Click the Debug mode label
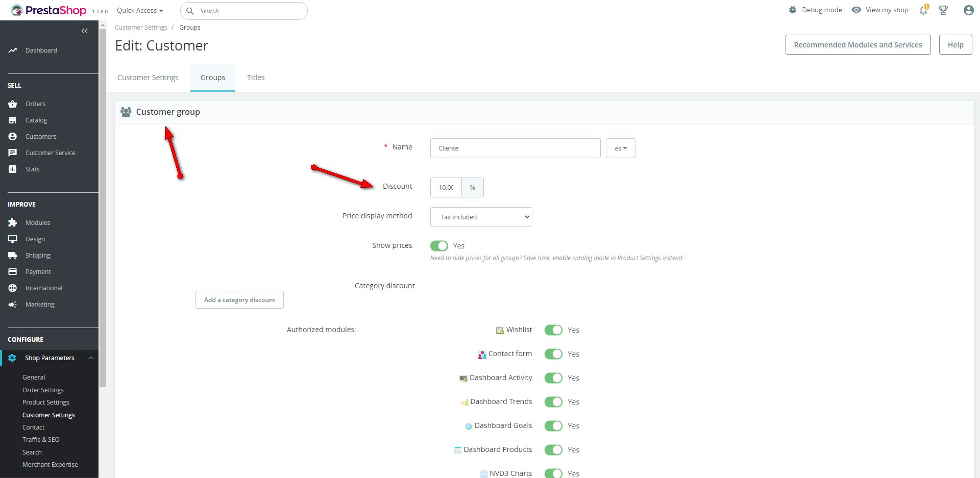980x478 pixels. [822, 10]
